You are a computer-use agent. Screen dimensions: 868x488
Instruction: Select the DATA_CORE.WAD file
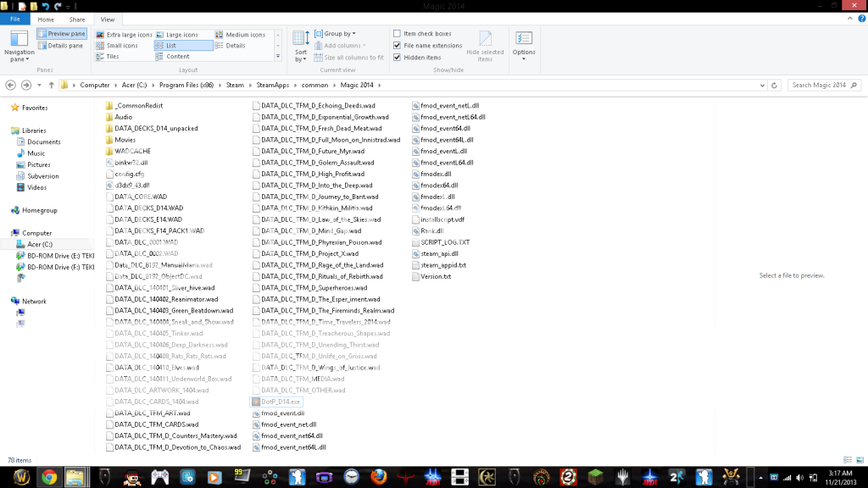point(136,197)
